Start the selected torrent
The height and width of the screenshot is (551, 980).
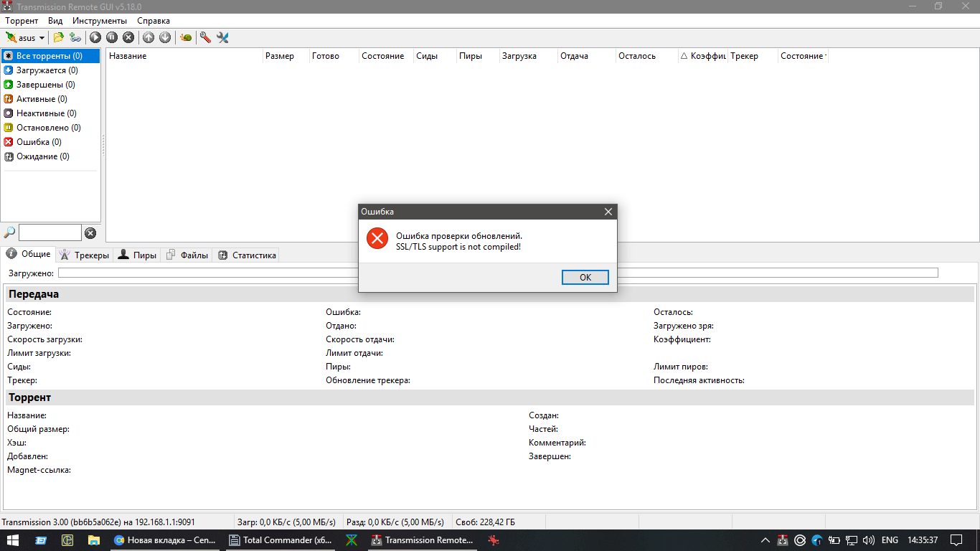point(95,37)
